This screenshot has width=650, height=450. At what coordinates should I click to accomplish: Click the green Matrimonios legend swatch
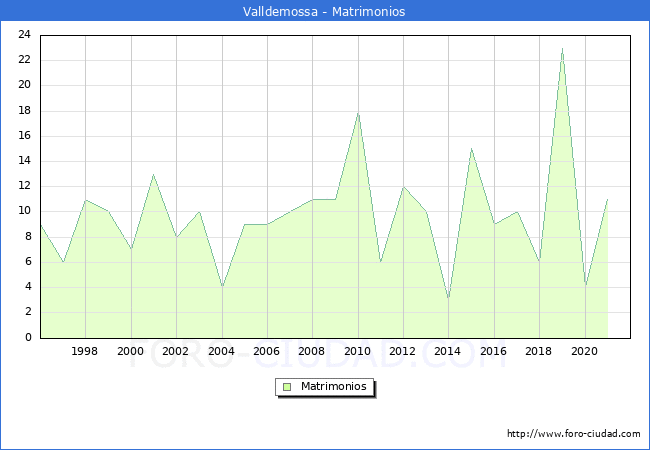tap(287, 387)
